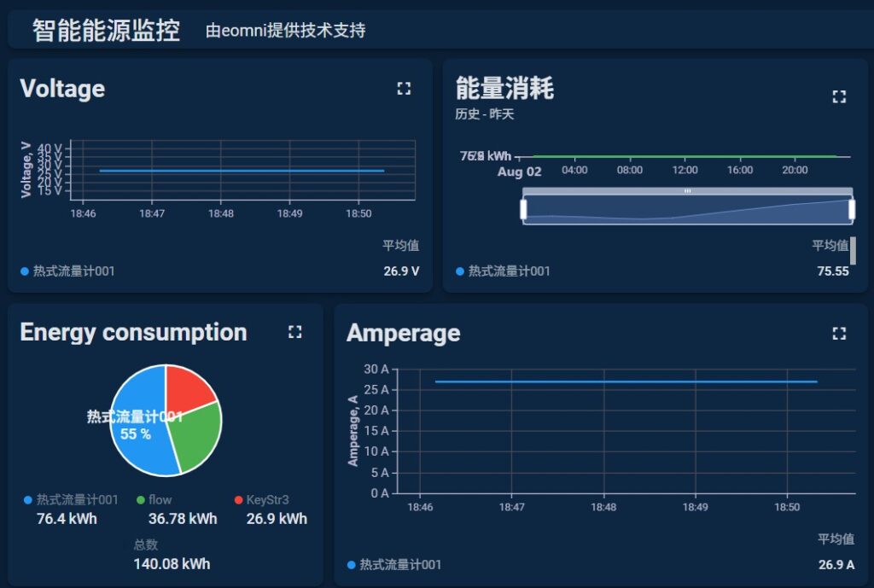874x588 pixels.
Task: Click the 平均值 header in Amperage legend
Action: pyautogui.click(x=836, y=539)
